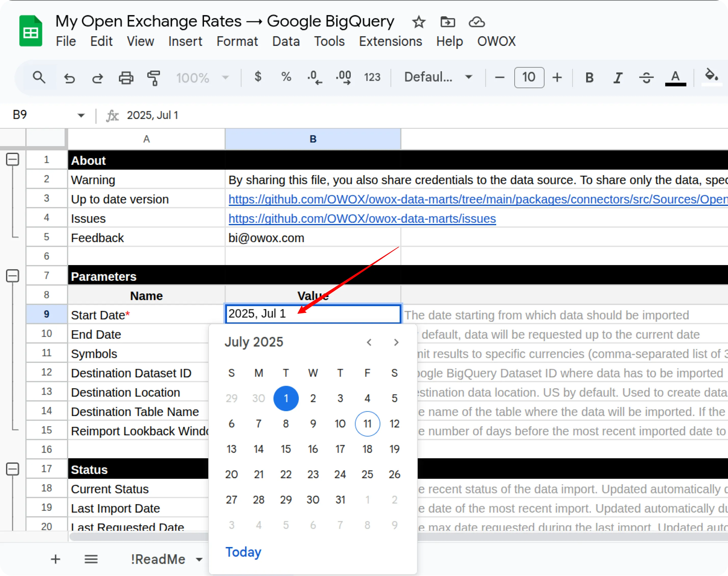Open the Name box dropdown arrow

(81, 115)
